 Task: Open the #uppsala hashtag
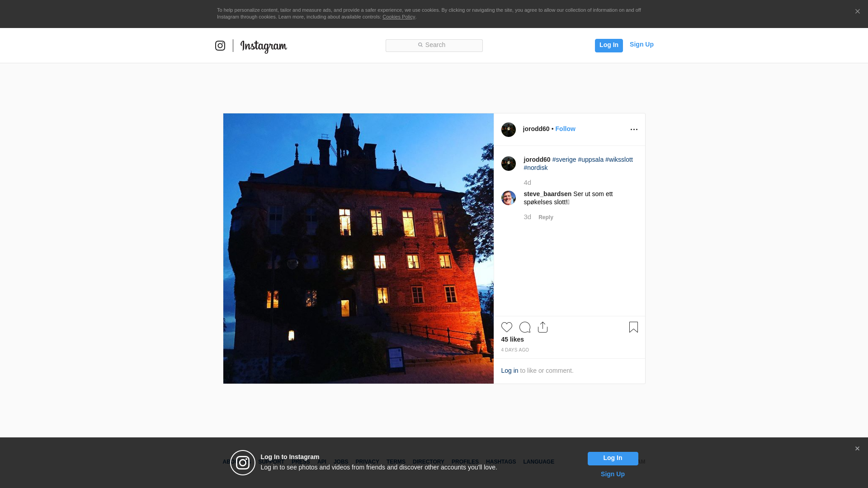(590, 160)
